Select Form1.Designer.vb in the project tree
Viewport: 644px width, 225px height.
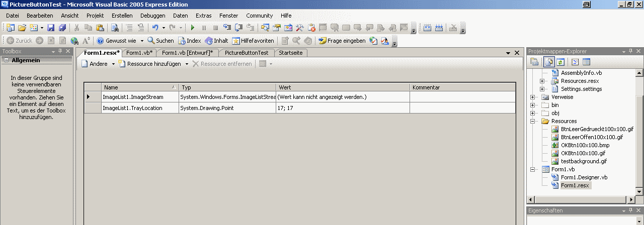(x=584, y=177)
